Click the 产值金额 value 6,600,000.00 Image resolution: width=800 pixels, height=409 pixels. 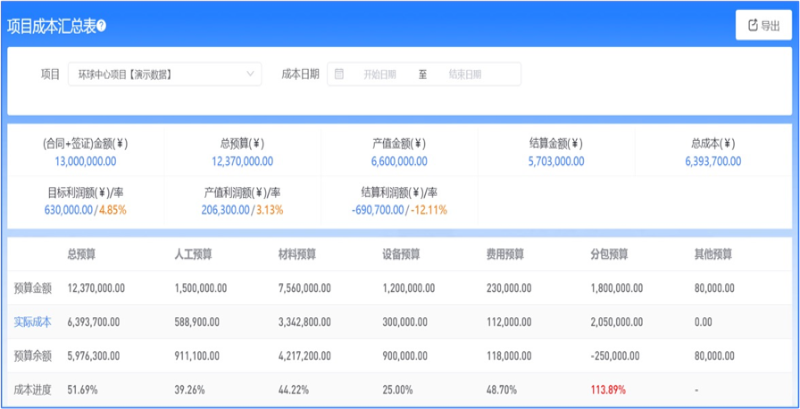pos(399,160)
